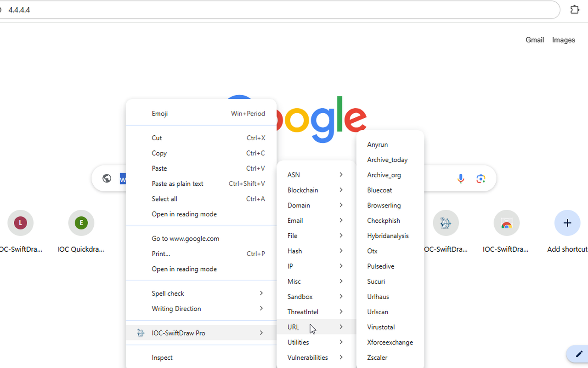Open the Gmail link

(535, 40)
